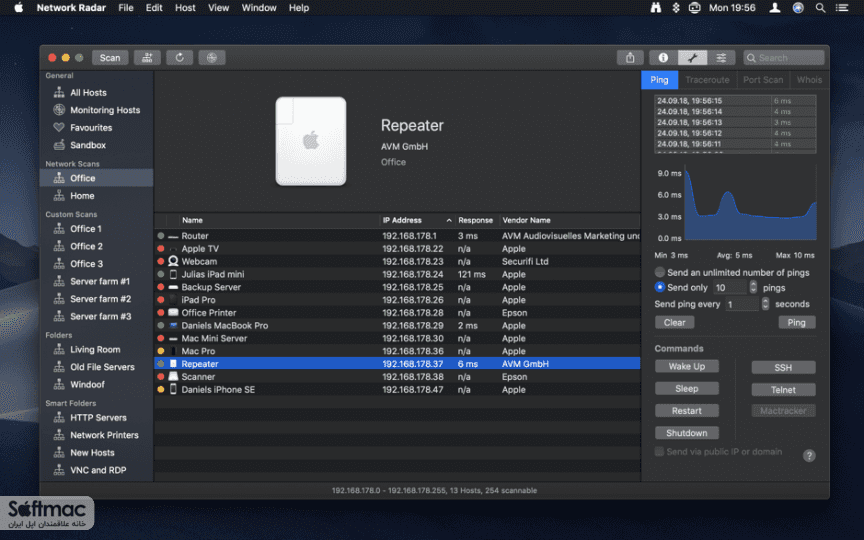Switch to the Port Scan tab

(x=763, y=80)
